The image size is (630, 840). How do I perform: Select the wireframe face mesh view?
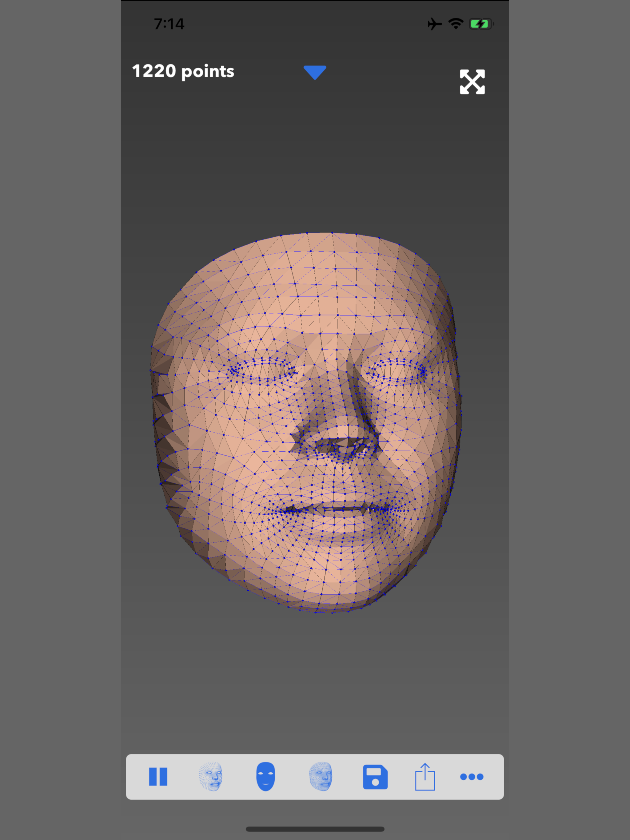pos(211,777)
